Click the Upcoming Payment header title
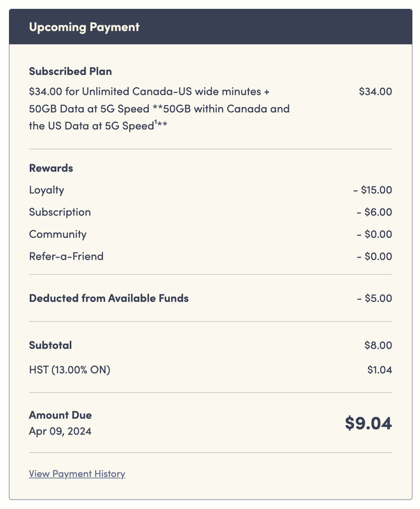The image size is (420, 509). (84, 27)
